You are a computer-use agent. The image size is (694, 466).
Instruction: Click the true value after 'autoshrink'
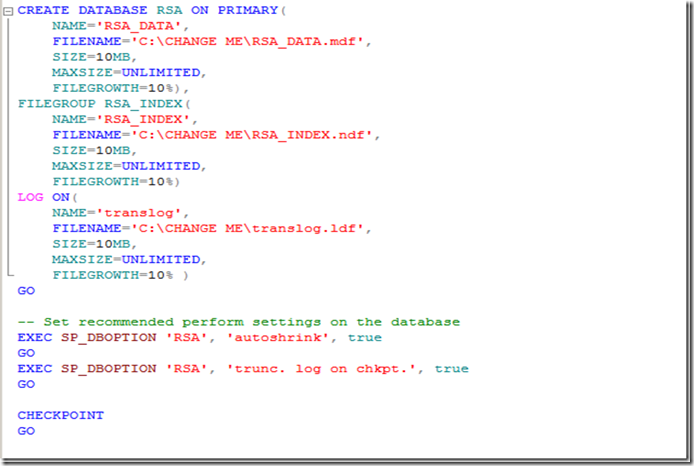coord(364,338)
